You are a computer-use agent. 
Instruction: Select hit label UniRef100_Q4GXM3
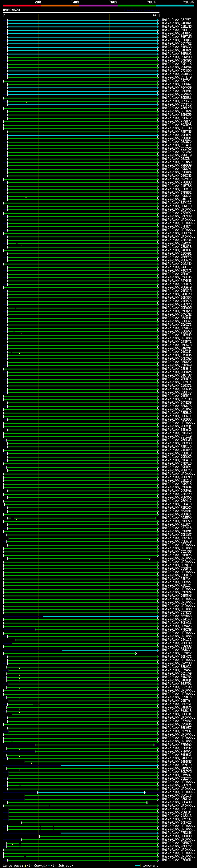177,176
